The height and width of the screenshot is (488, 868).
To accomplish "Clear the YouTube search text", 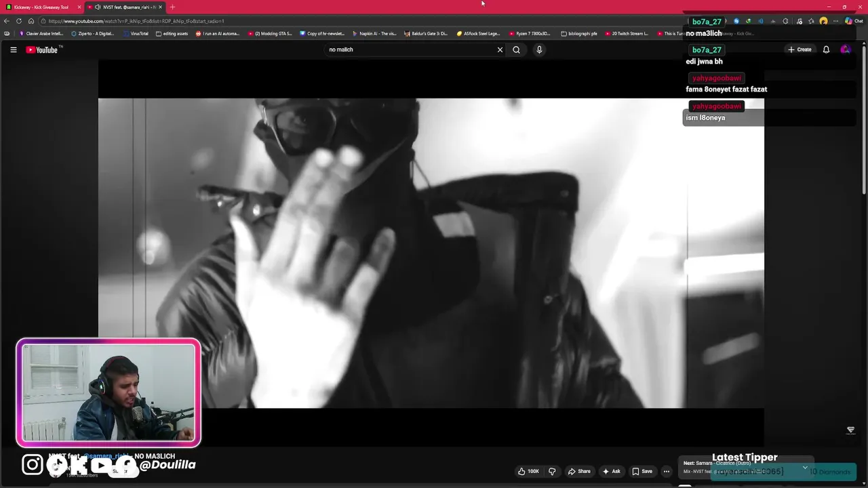I will pos(500,49).
